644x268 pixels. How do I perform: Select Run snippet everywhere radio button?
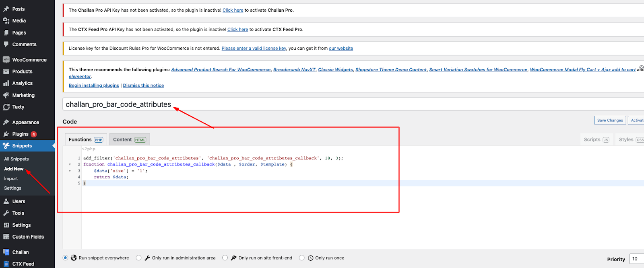pyautogui.click(x=65, y=258)
